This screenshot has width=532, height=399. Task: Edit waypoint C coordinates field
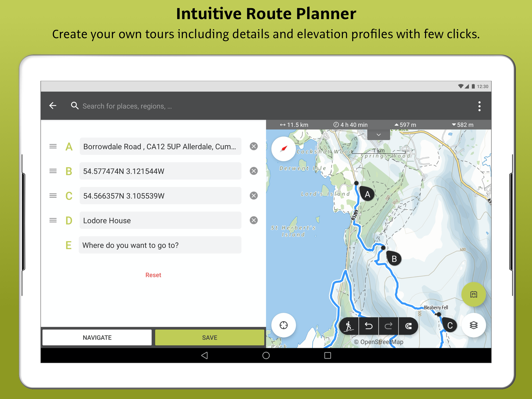pos(160,196)
